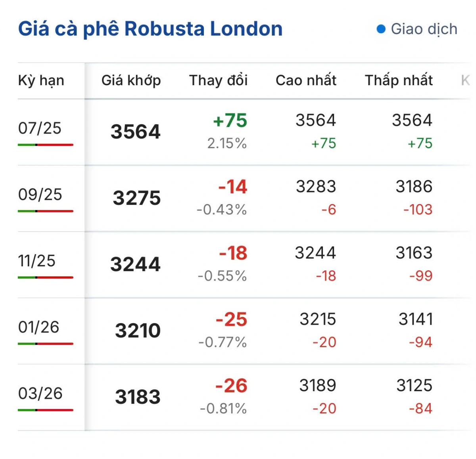The height and width of the screenshot is (459, 476).
Task: Sort by the Kỳ hạn column header
Action: 41,80
